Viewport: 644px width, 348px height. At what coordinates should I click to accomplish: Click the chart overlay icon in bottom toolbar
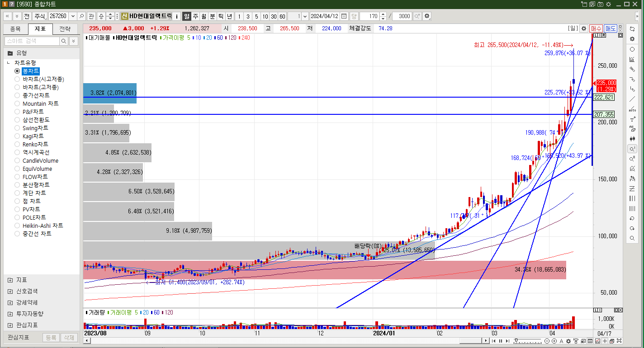tap(597, 341)
